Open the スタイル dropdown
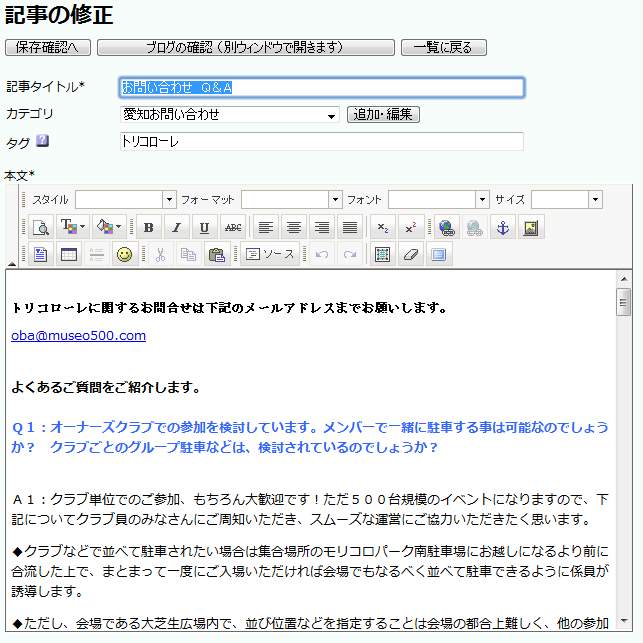This screenshot has height=643, width=643. click(x=125, y=200)
